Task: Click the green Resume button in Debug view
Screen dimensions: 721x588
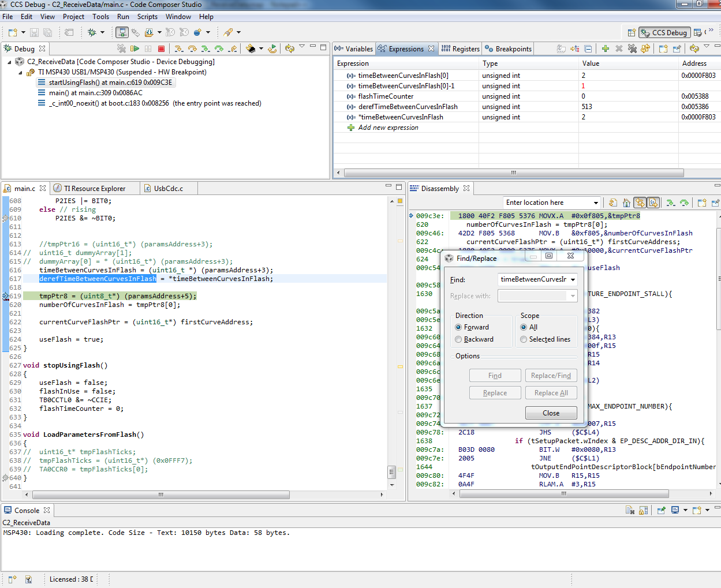Action: point(135,49)
